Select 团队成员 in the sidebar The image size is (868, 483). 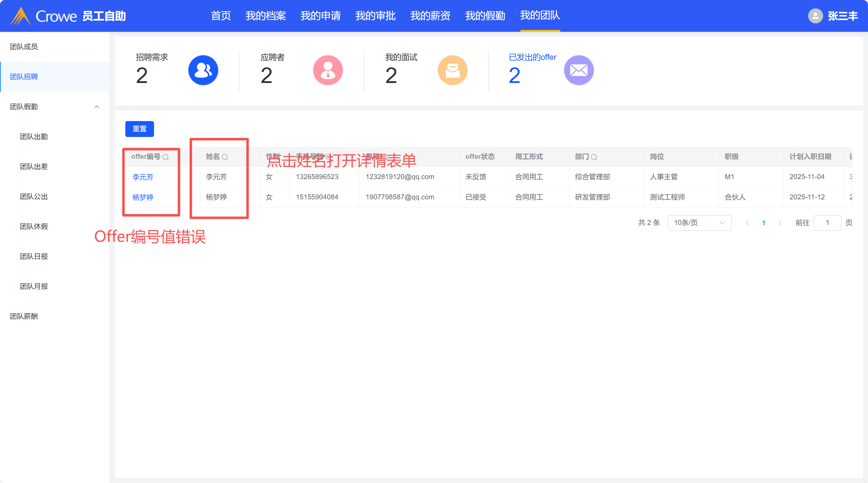[x=24, y=47]
